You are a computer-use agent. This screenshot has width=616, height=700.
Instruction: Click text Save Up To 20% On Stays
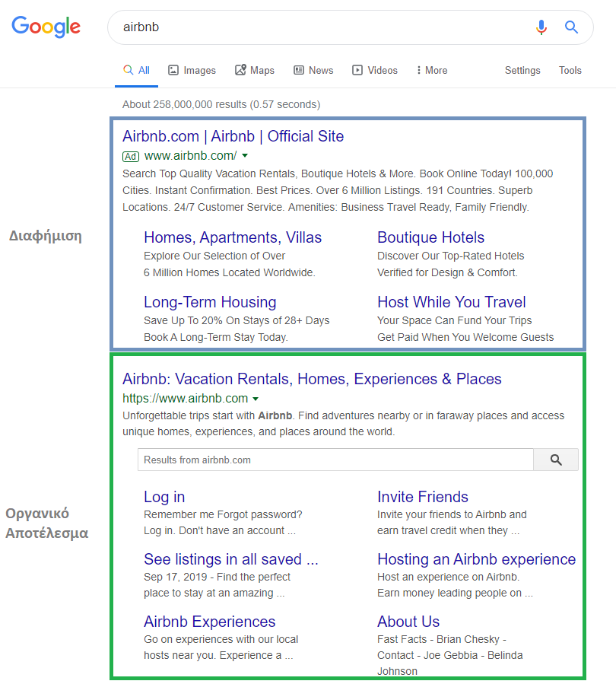(237, 320)
